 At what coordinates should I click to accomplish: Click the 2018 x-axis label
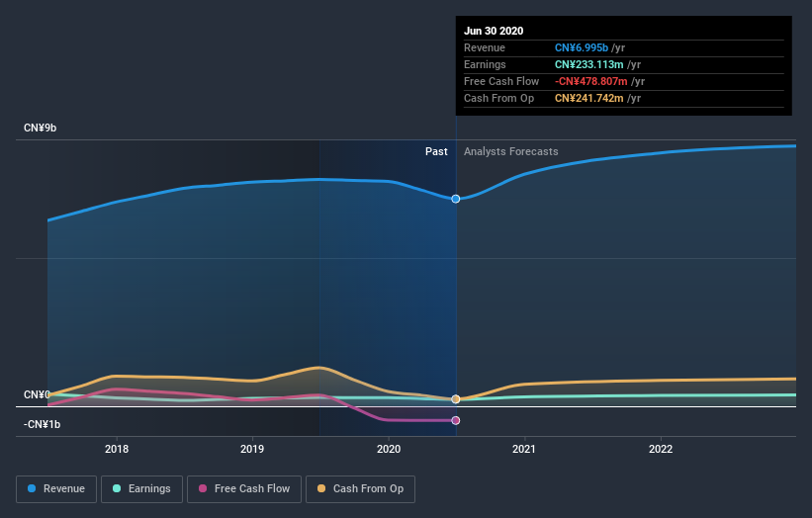117,449
